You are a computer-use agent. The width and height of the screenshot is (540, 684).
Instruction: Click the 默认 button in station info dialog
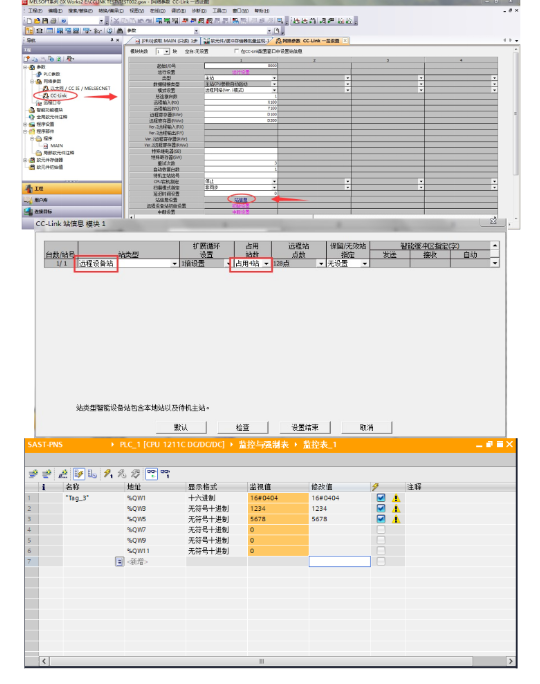click(181, 428)
